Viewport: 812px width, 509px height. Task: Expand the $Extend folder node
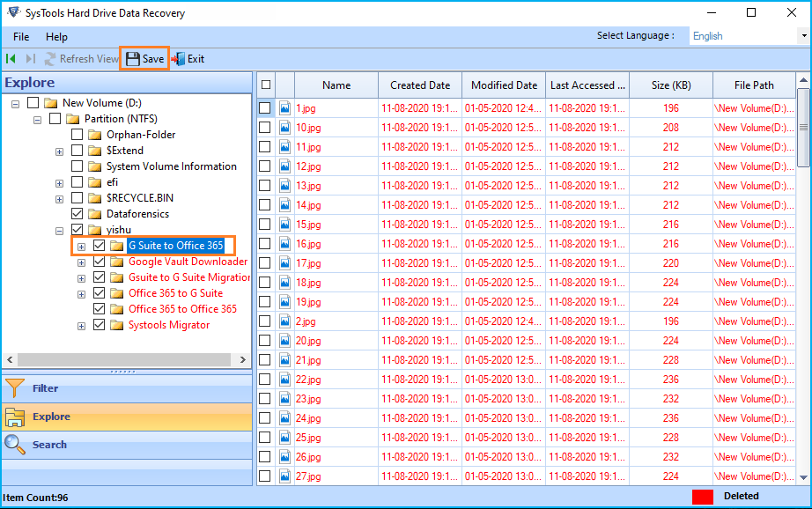60,151
